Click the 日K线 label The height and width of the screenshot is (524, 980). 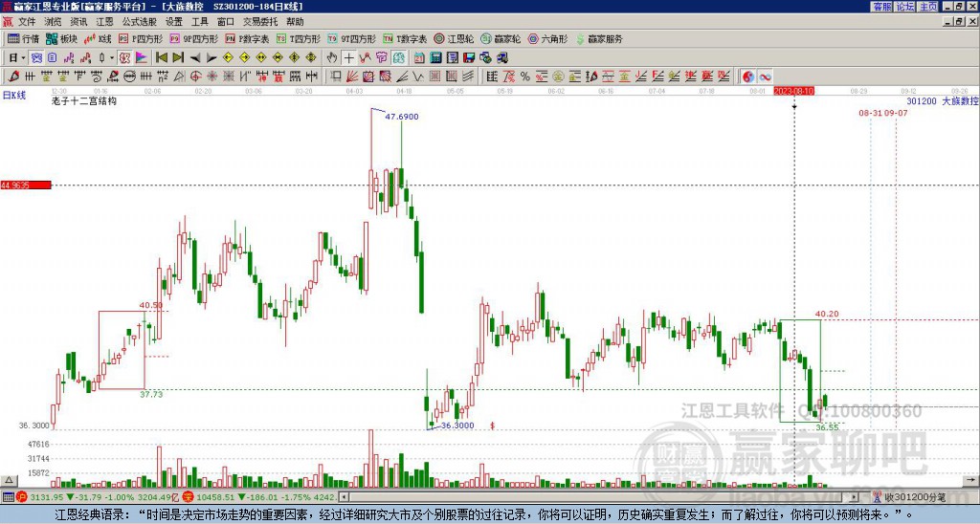click(x=14, y=96)
